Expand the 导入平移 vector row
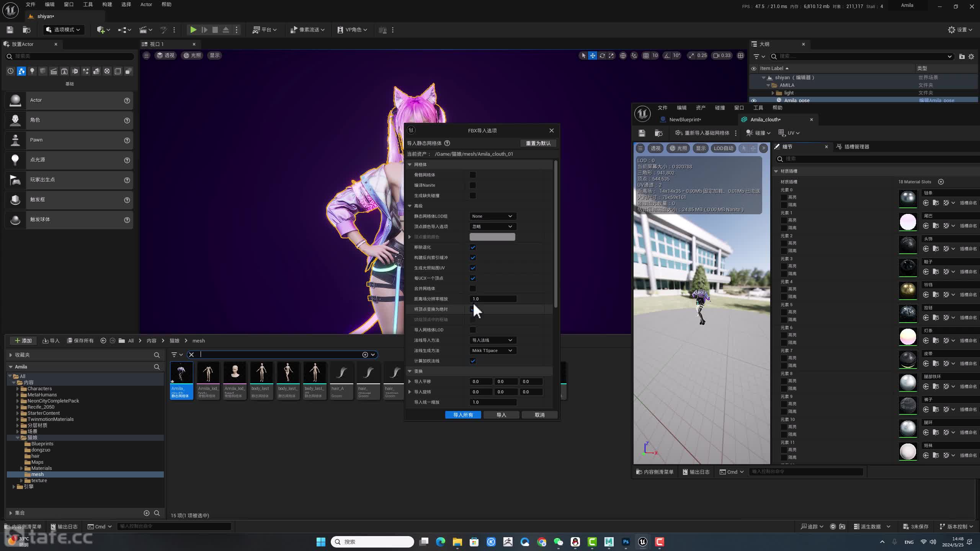Image resolution: width=980 pixels, height=551 pixels. click(x=410, y=381)
